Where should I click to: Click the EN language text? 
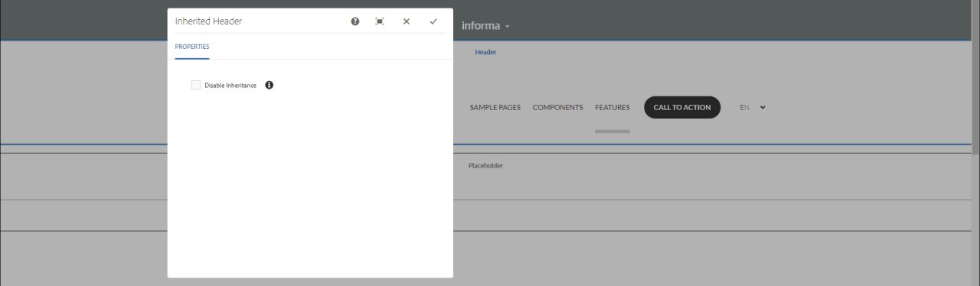click(744, 107)
